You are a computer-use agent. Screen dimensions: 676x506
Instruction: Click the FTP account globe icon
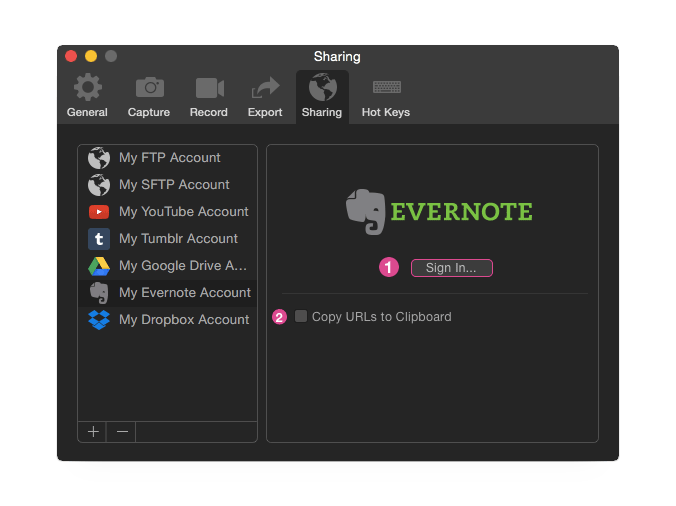99,158
